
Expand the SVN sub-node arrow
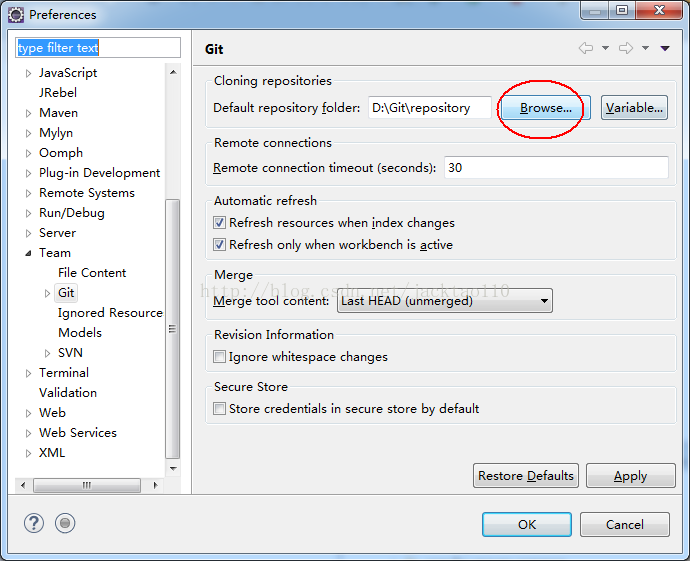click(x=48, y=353)
